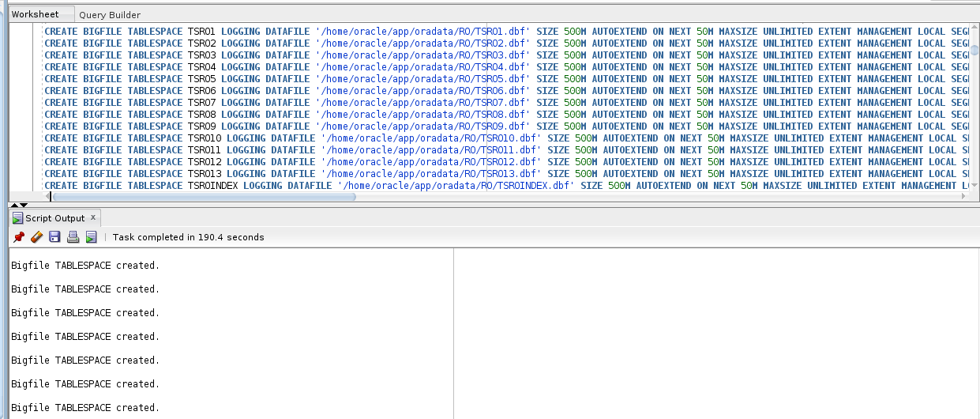
Task: Open the Query Builder tab
Action: click(110, 15)
